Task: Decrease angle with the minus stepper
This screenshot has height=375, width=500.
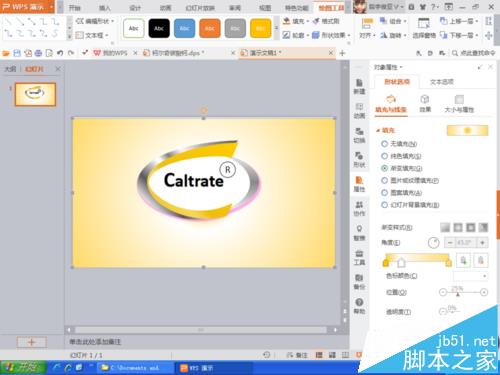Action: pyautogui.click(x=450, y=243)
